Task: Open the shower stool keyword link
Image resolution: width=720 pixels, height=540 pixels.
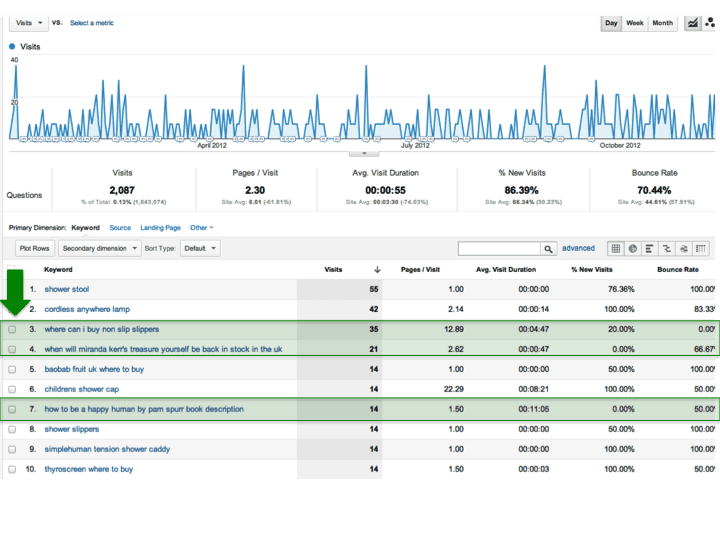Action: (x=66, y=289)
